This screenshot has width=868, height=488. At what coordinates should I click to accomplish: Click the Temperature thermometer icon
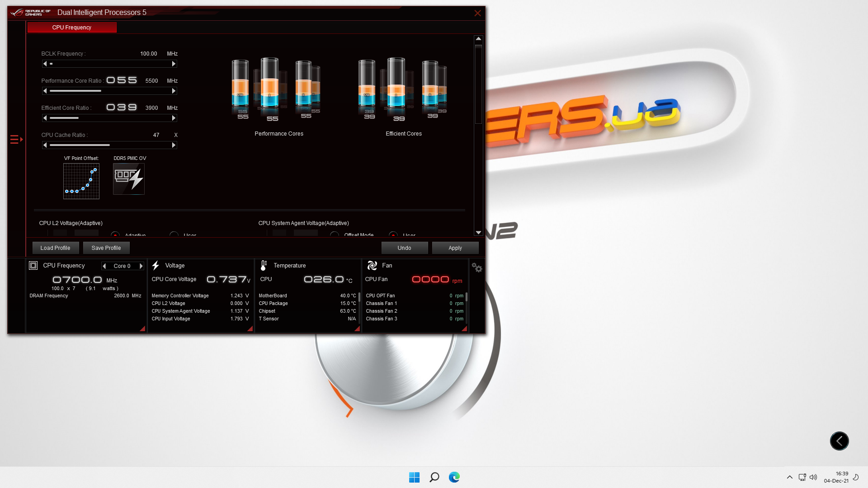[264, 265]
